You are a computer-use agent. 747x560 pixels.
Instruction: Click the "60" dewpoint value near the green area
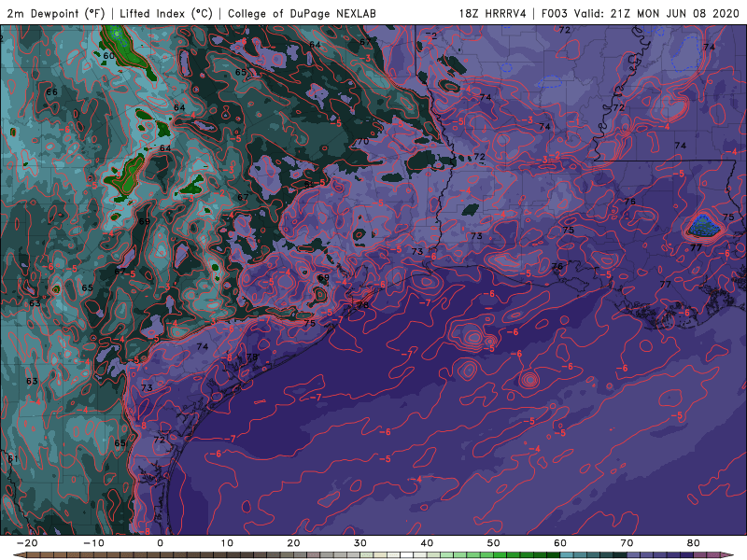pyautogui.click(x=108, y=56)
